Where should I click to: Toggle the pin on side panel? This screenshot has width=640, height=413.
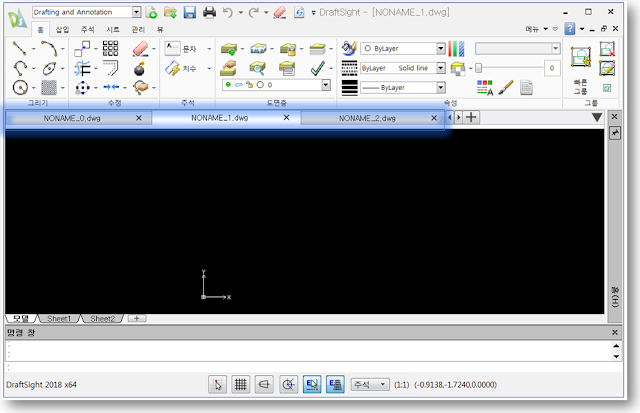pos(615,133)
